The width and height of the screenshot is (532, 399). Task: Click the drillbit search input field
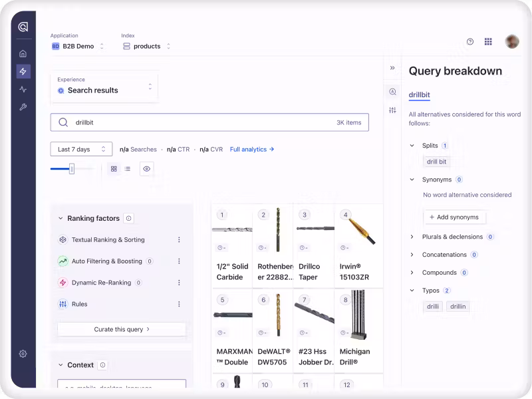199,122
